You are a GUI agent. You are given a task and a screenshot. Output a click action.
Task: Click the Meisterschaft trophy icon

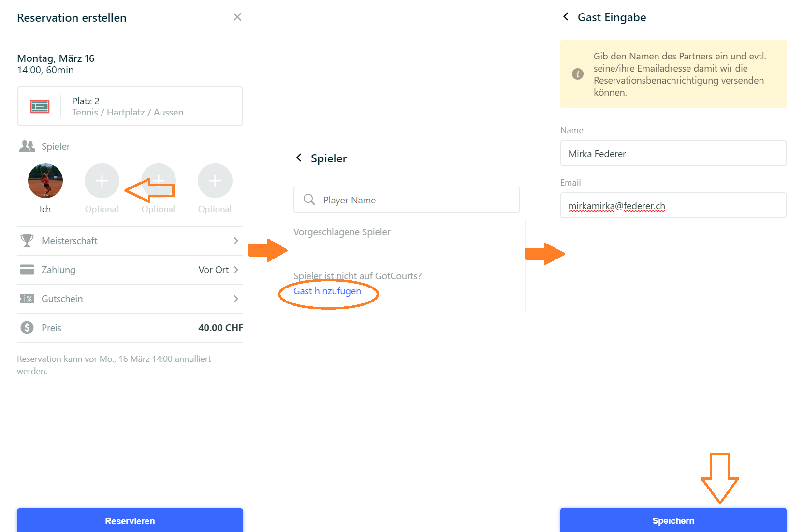point(27,241)
